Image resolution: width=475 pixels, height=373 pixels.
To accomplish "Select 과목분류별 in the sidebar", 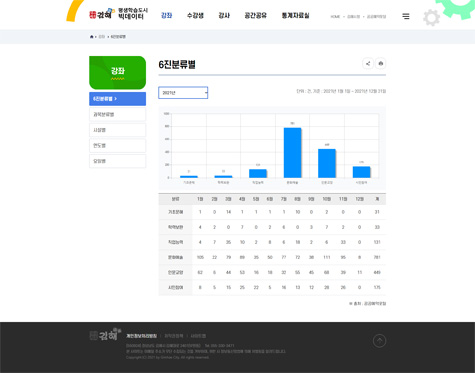I will 117,114.
